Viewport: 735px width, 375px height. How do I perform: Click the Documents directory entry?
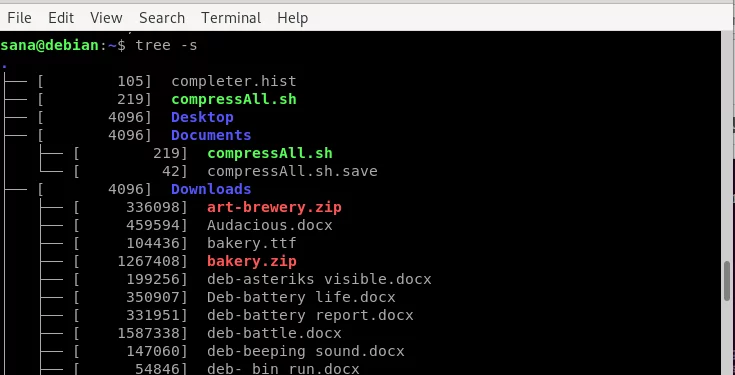click(211, 135)
